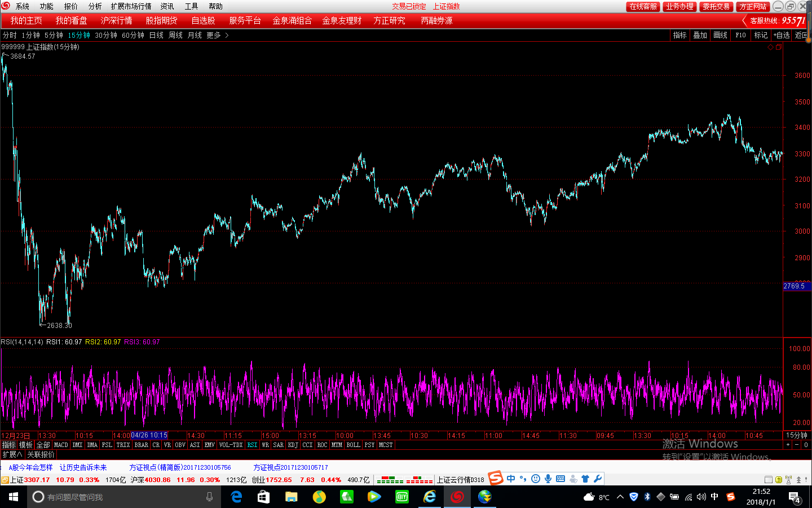Click the red diamond icon above the chart

click(771, 47)
